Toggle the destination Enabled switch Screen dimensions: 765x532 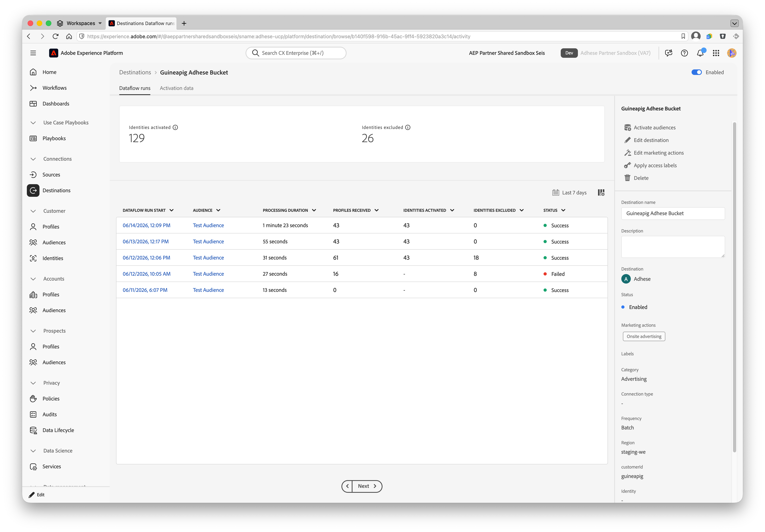click(696, 72)
